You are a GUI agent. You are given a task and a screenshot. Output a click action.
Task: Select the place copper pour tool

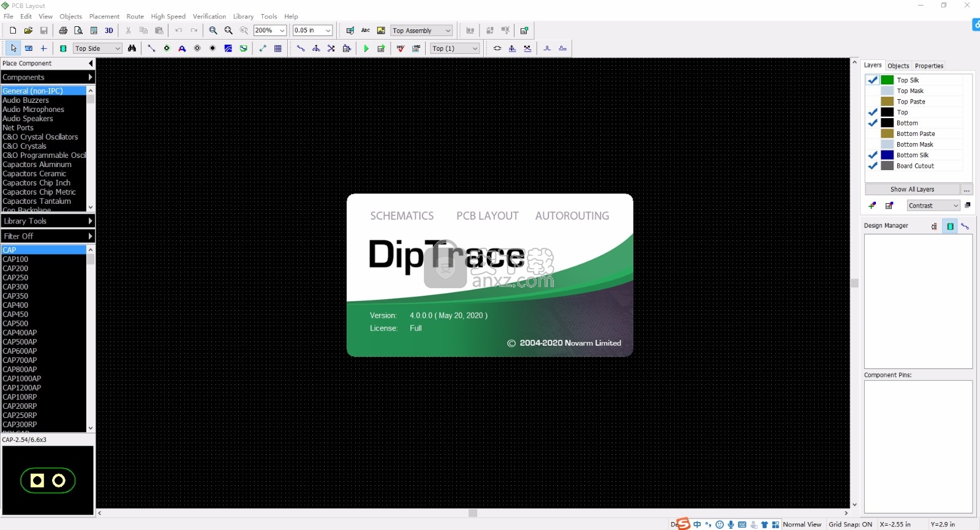click(228, 48)
